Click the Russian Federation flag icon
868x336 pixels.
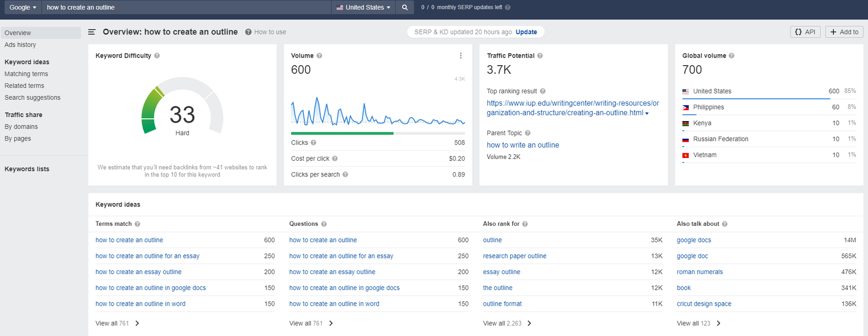pos(686,140)
